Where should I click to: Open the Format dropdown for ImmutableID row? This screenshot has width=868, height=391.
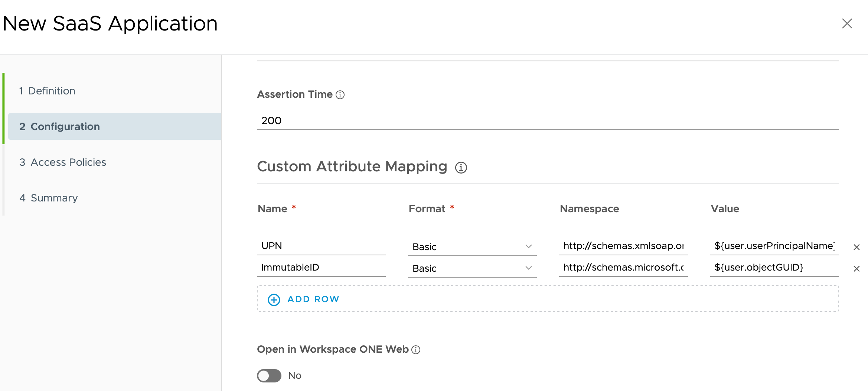tap(472, 268)
